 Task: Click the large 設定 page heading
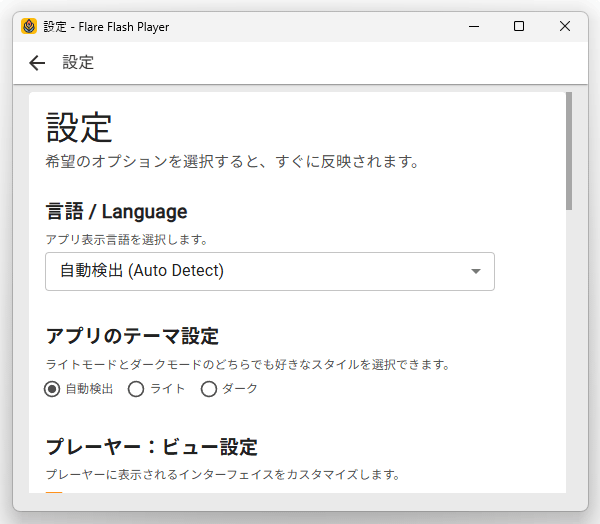click(x=79, y=127)
